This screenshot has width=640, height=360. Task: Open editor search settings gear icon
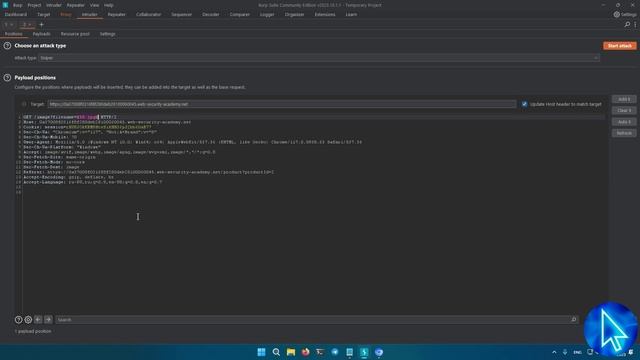[x=28, y=320]
